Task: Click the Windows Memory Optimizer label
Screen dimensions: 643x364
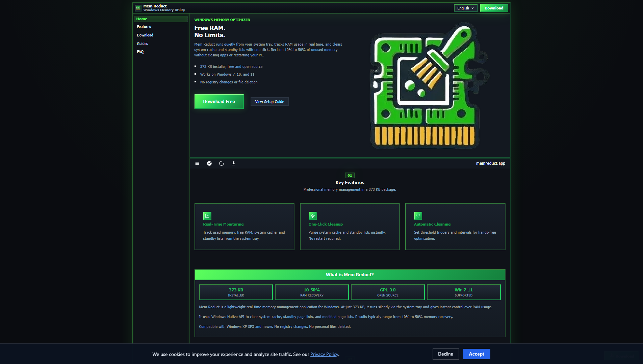Action: pos(222,20)
